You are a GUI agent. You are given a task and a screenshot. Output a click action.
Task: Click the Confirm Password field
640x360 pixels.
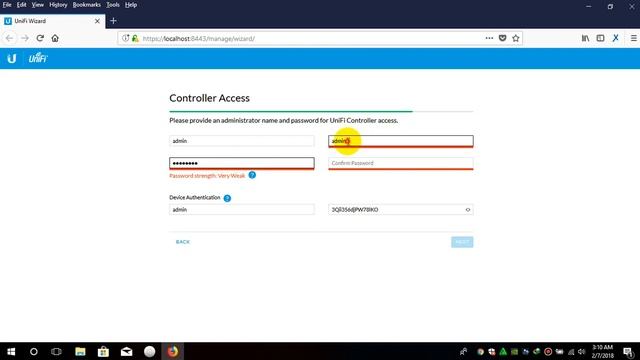[x=401, y=163]
